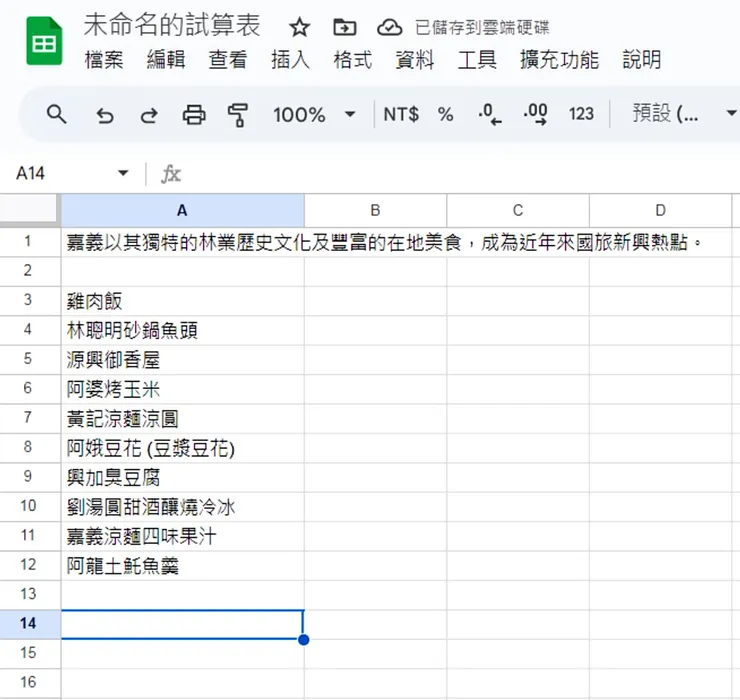Open the search menus magnifier
Image resolution: width=740 pixels, height=700 pixels.
point(57,114)
